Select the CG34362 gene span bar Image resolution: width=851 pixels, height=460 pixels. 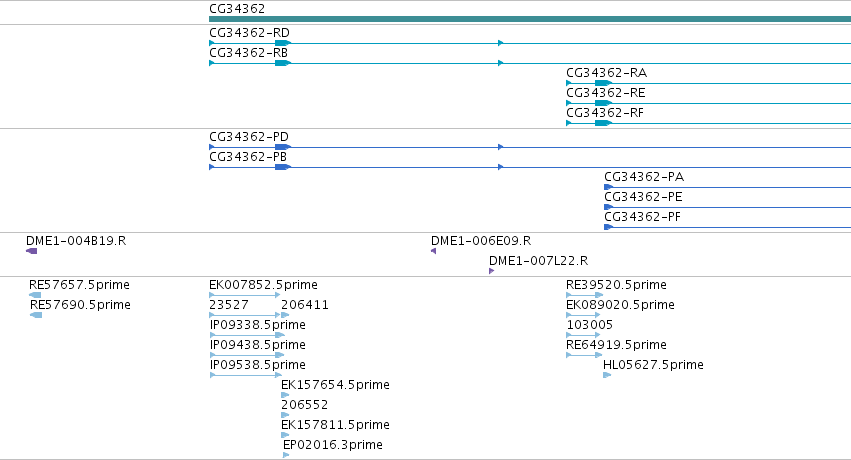pyautogui.click(x=530, y=19)
